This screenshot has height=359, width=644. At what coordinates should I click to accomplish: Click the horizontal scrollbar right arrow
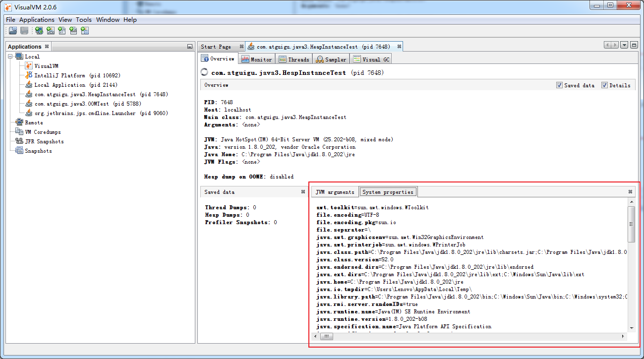click(x=623, y=336)
